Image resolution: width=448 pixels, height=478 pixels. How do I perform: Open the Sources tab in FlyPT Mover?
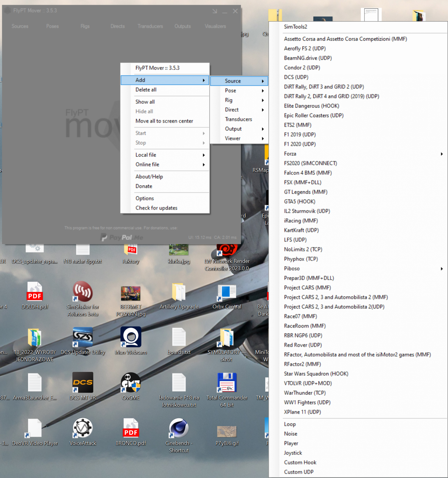(x=20, y=26)
